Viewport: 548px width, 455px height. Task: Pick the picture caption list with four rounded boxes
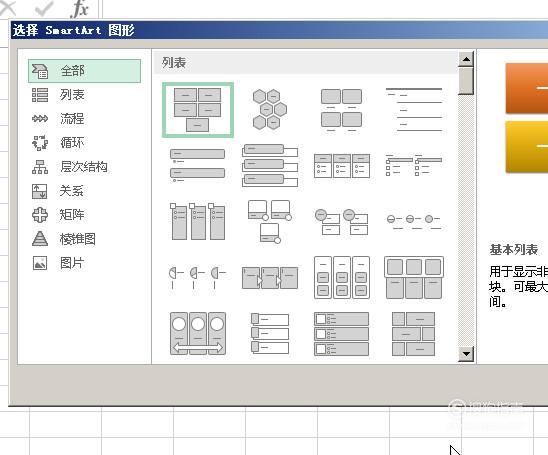(x=341, y=110)
